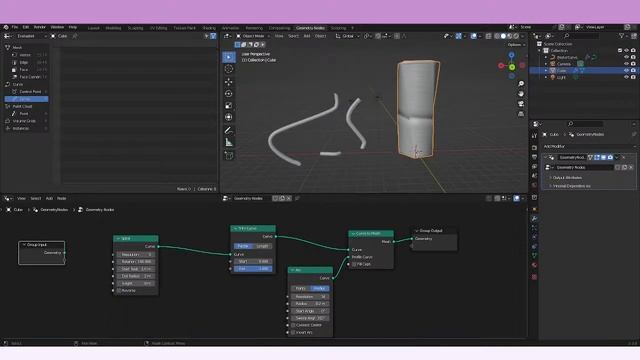Adjust the End slider on Trim Curve node
Viewport: 640px width, 360px height.
point(253,269)
